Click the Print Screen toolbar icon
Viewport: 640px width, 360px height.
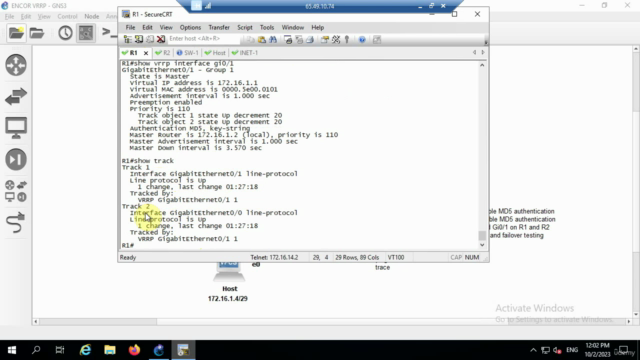click(x=288, y=40)
